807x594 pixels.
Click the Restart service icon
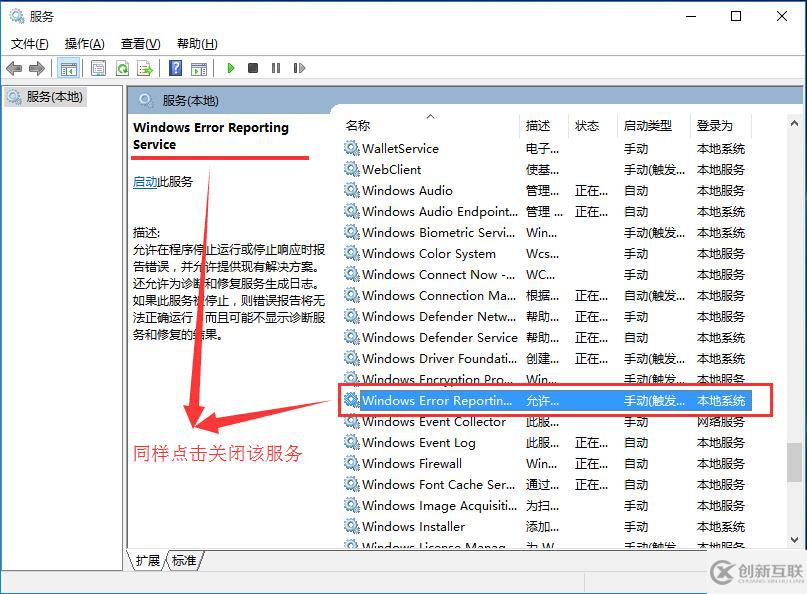pyautogui.click(x=299, y=68)
